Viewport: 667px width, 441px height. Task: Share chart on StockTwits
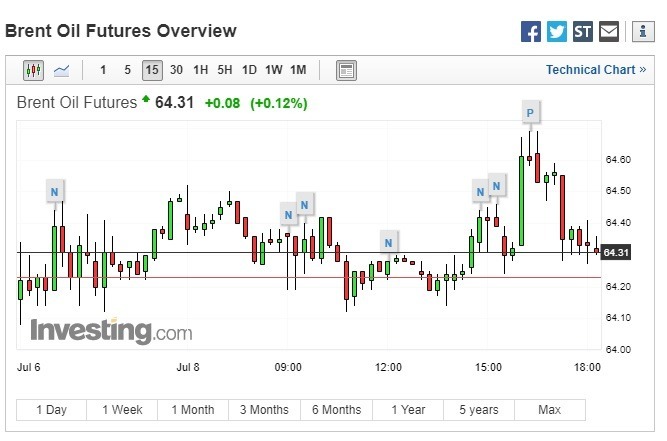582,32
